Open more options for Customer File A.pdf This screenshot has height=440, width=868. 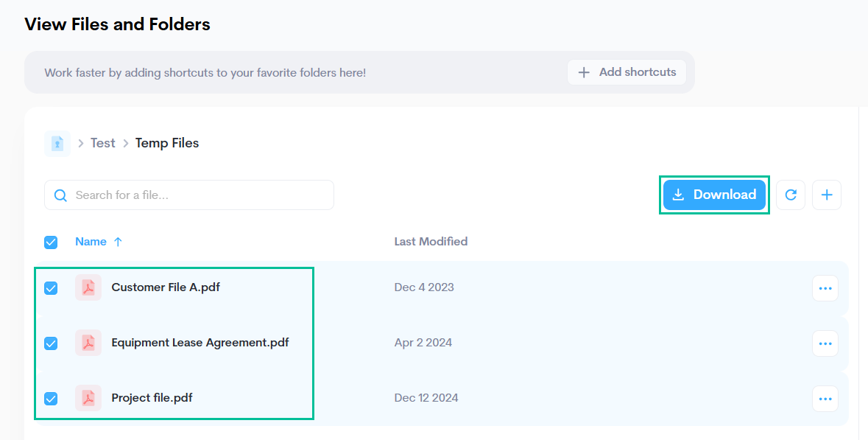click(825, 288)
